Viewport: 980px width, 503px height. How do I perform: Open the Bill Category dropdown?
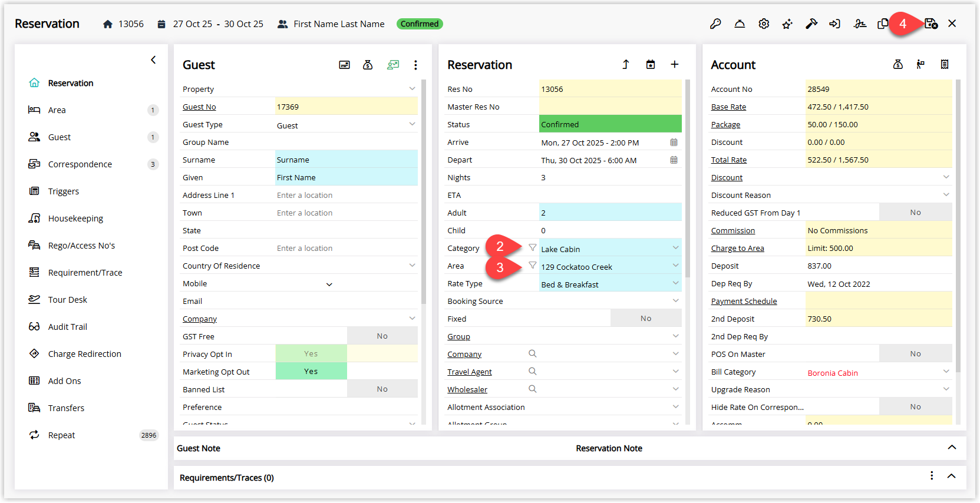pos(946,371)
